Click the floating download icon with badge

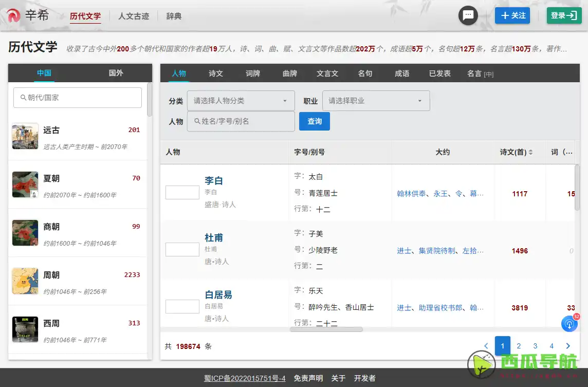pyautogui.click(x=569, y=324)
